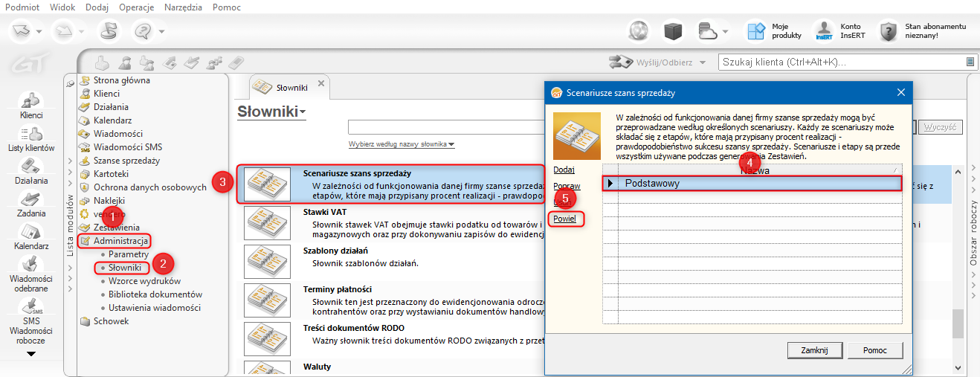Image resolution: width=980 pixels, height=377 pixels.
Task: Select Ustawienia wiadomości under Administracja
Action: point(155,308)
